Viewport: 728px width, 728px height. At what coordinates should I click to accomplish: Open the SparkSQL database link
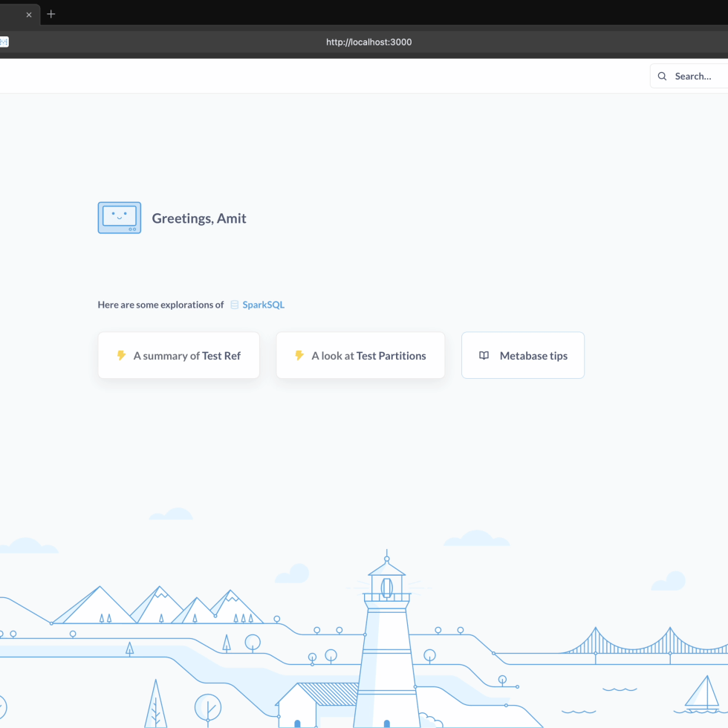click(x=263, y=305)
